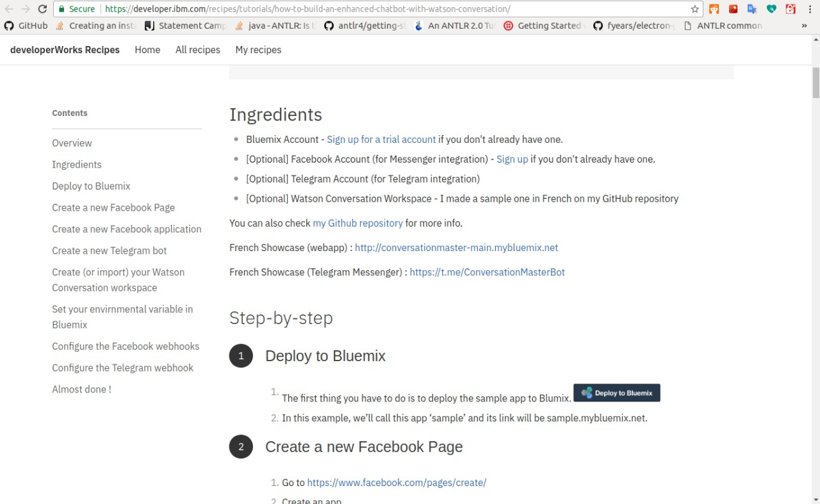Click the scrollbar down arrow
Image resolution: width=820 pixels, height=504 pixels.
pos(816,499)
